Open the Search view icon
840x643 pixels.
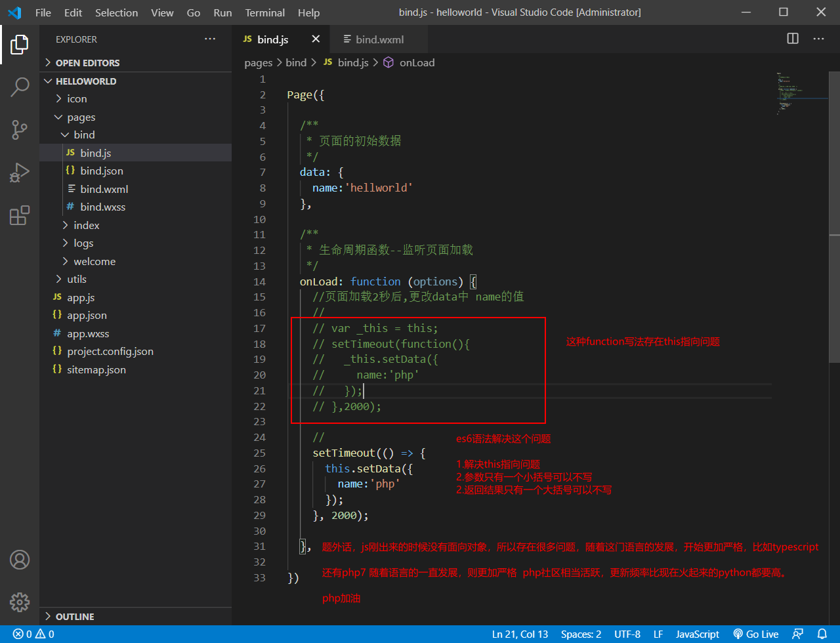(x=20, y=87)
